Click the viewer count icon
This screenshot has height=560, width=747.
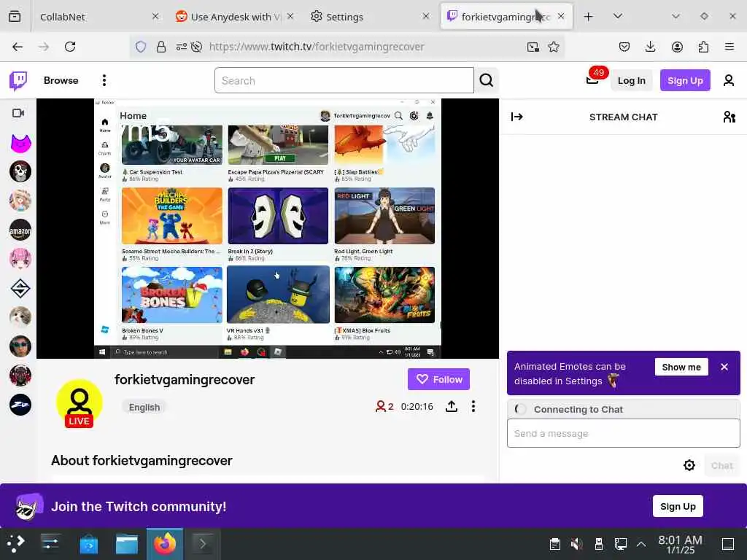pos(381,406)
